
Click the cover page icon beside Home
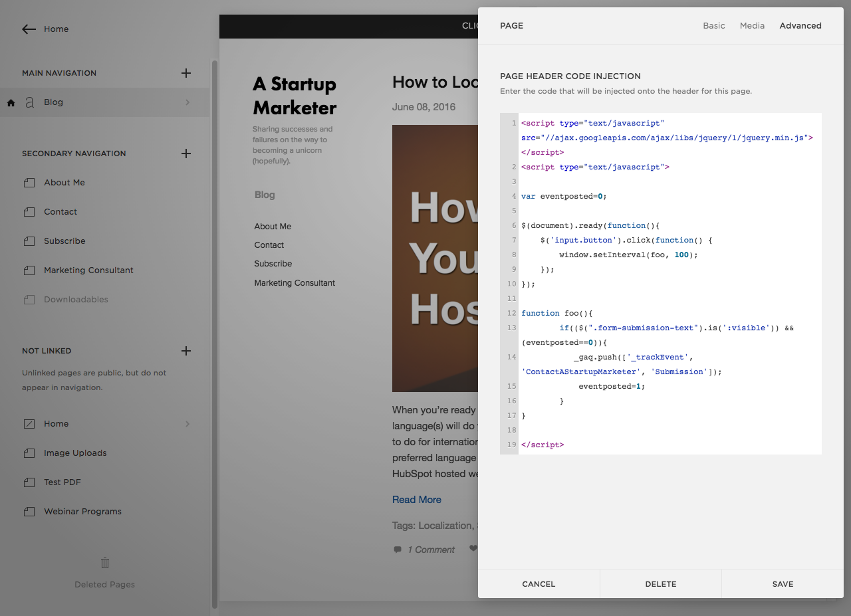point(29,424)
